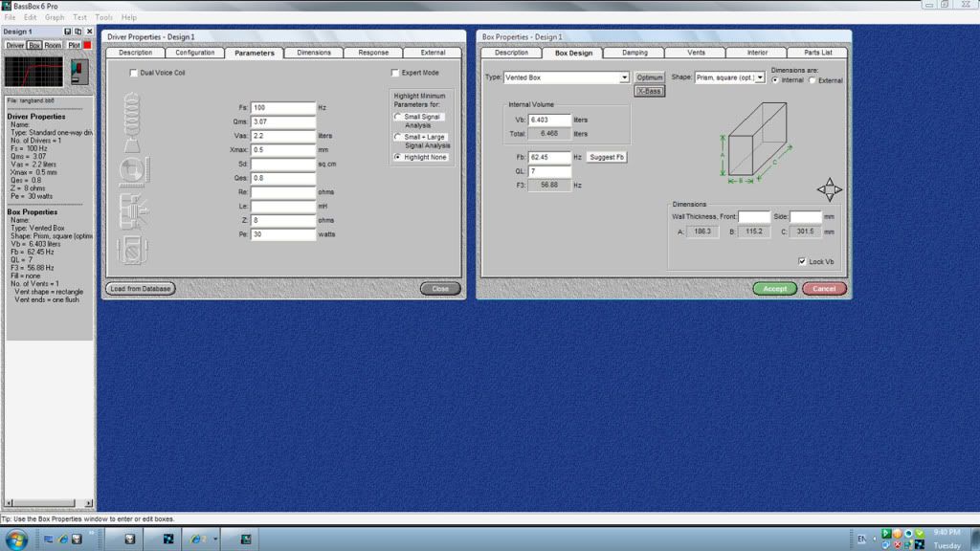Toggle the Expert Mode checkbox
The image size is (980, 551).
[395, 73]
